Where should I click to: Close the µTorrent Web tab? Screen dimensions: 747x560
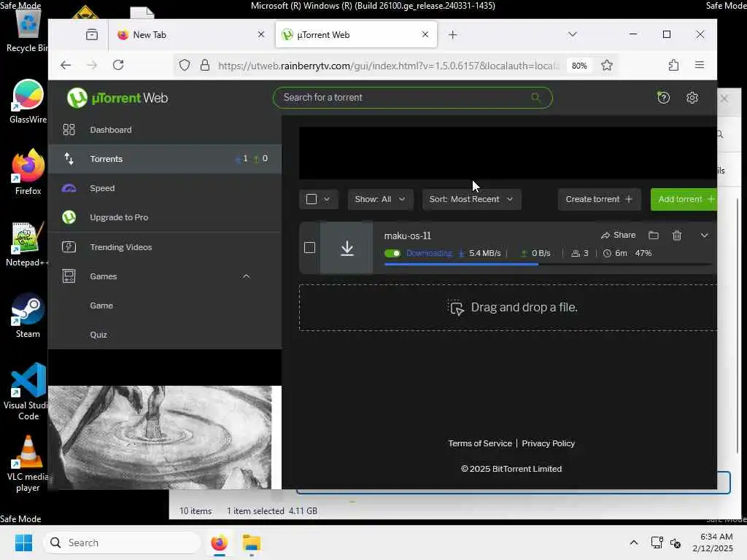[425, 34]
